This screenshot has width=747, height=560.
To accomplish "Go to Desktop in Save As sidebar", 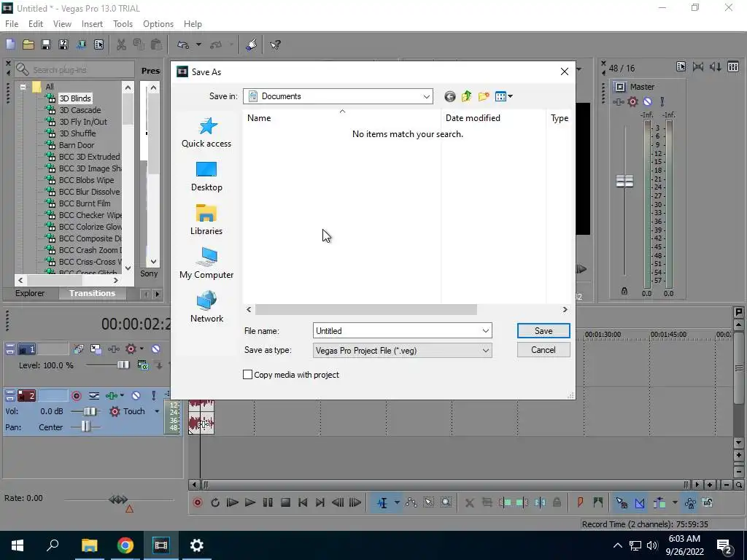I will 206,176.
